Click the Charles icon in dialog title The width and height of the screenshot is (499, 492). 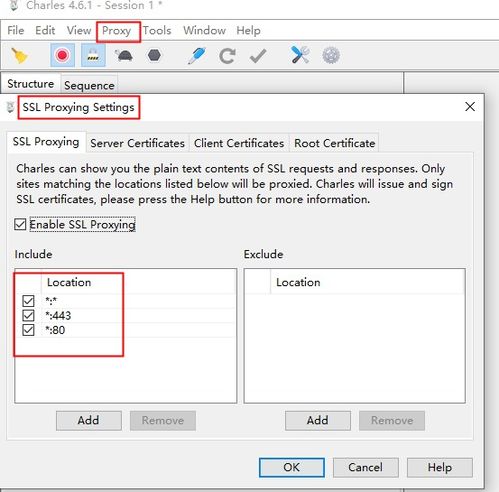tap(10, 107)
